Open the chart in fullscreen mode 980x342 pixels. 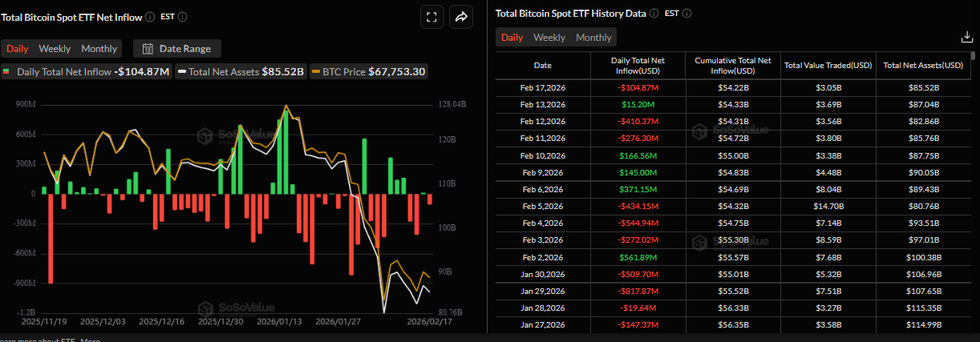tap(431, 17)
